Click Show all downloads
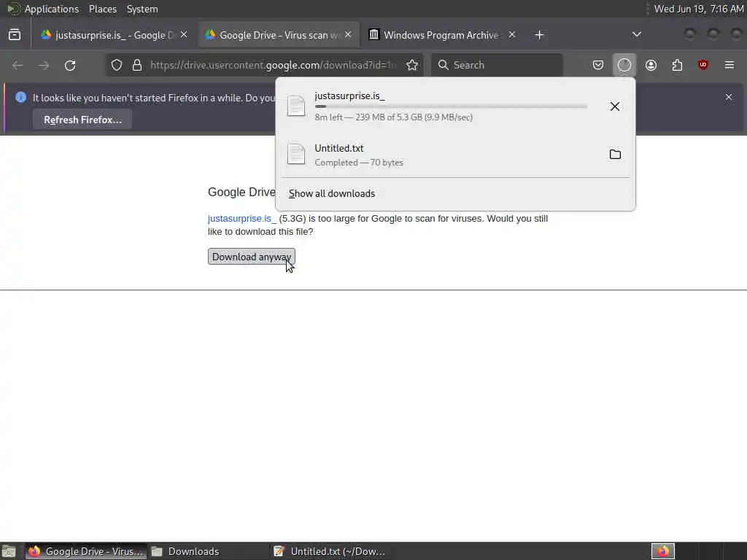Viewport: 747px width, 560px height. coord(332,193)
